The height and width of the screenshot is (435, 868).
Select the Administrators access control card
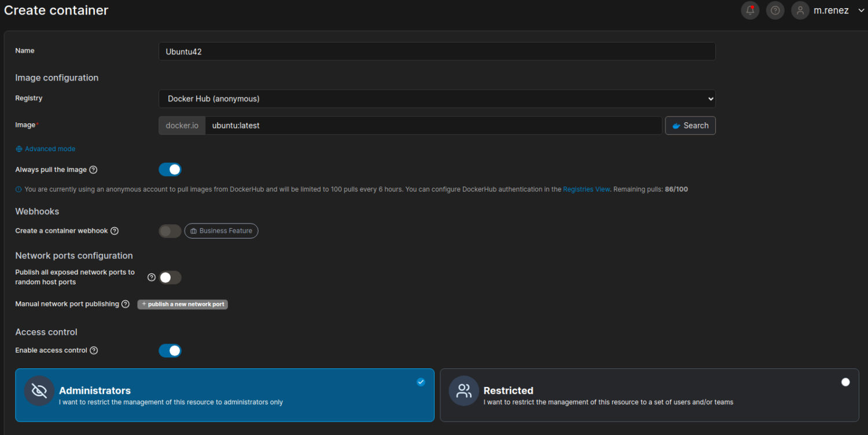coord(225,395)
